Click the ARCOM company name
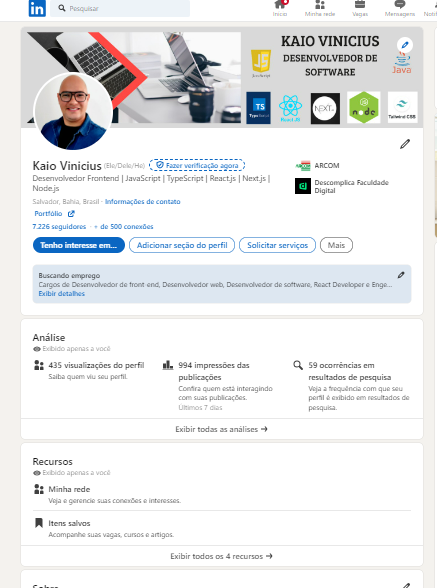Image resolution: width=437 pixels, height=588 pixels. click(327, 166)
